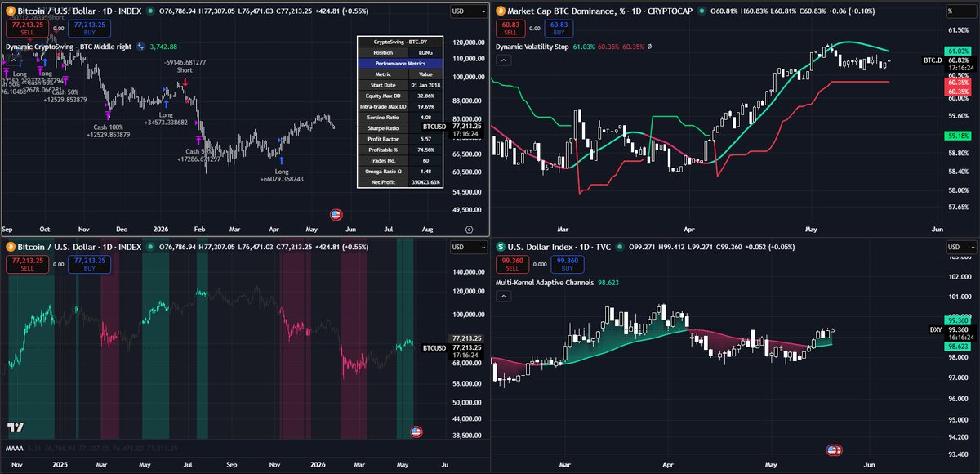Select the Dynamic Volatility Stop indicator title
The height and width of the screenshot is (474, 980).
click(532, 47)
